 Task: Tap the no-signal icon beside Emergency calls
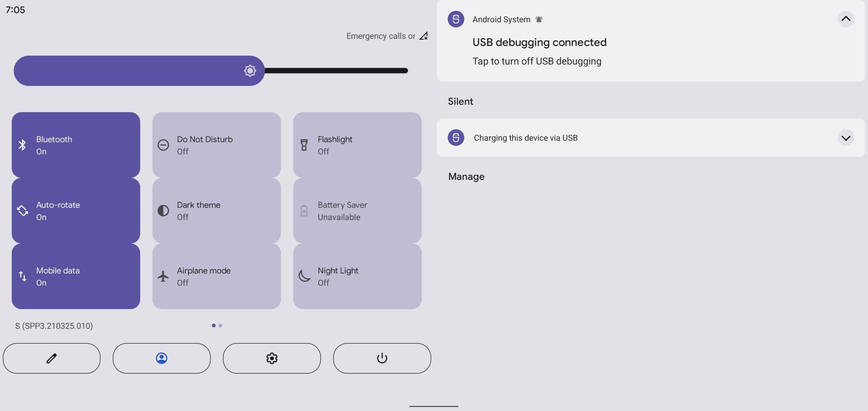[x=423, y=36]
